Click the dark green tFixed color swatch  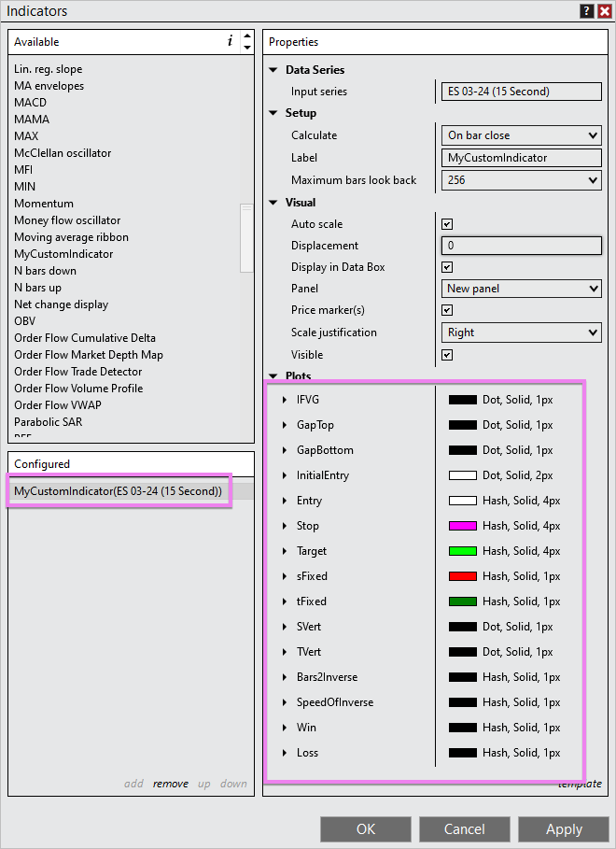pos(463,601)
